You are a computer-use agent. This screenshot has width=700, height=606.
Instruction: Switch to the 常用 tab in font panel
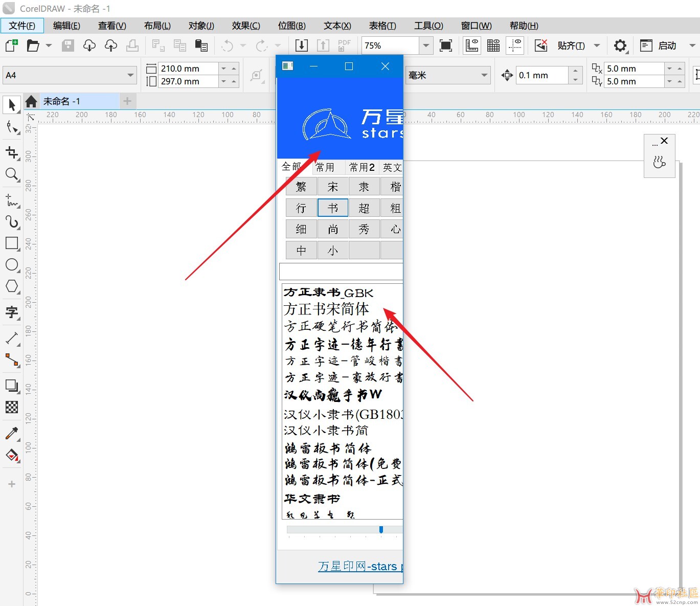pyautogui.click(x=325, y=167)
